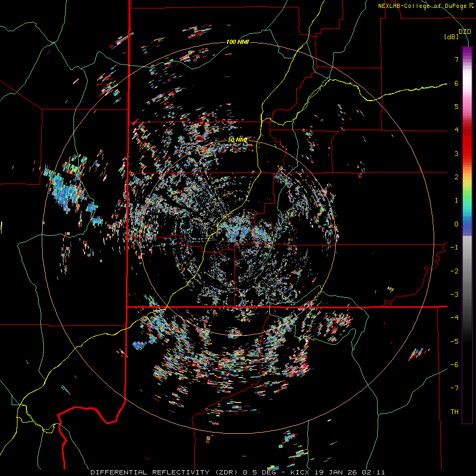The height and width of the screenshot is (476, 476).
Task: Click the KICX 19 JAN 26 02:11 timestamp
Action: [x=337, y=472]
